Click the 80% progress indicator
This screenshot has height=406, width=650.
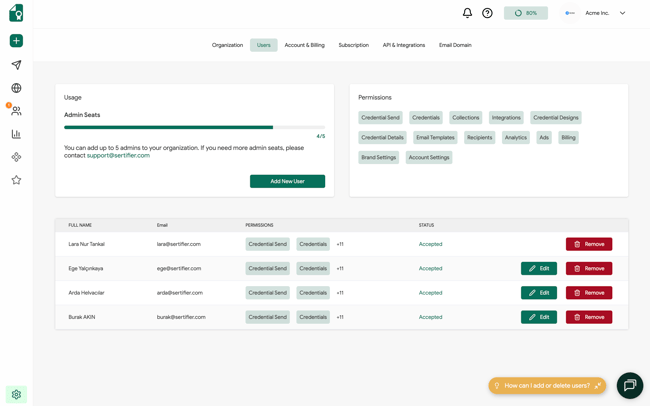[x=525, y=13]
